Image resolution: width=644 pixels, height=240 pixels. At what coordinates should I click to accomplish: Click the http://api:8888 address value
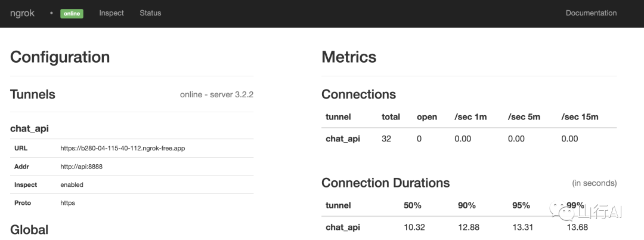coord(82,167)
